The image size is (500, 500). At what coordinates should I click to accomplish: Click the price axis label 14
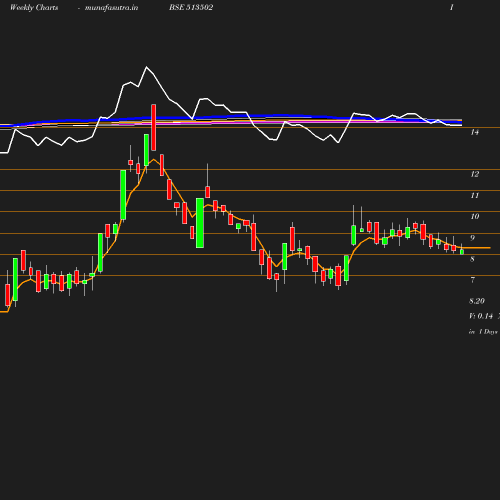click(x=475, y=132)
